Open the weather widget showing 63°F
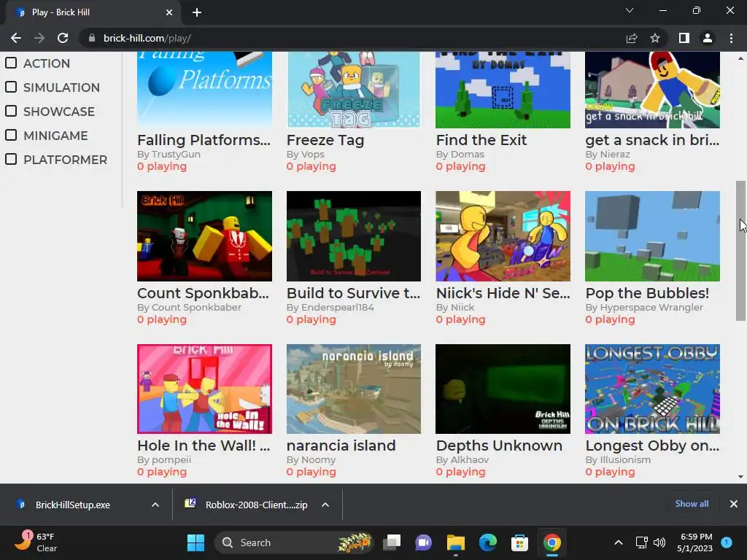Image resolution: width=747 pixels, height=560 pixels. [x=36, y=542]
